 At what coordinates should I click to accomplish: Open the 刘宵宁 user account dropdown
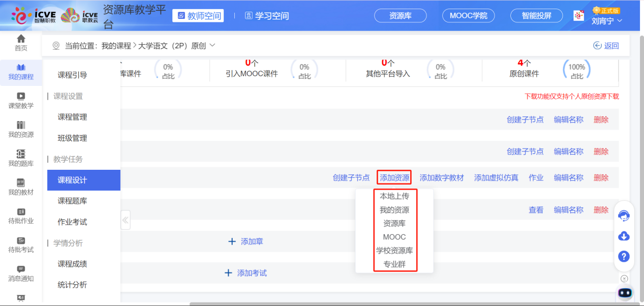point(607,21)
